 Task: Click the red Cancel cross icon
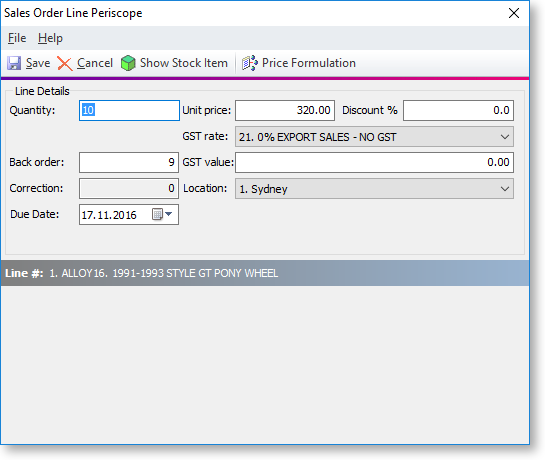[65, 64]
